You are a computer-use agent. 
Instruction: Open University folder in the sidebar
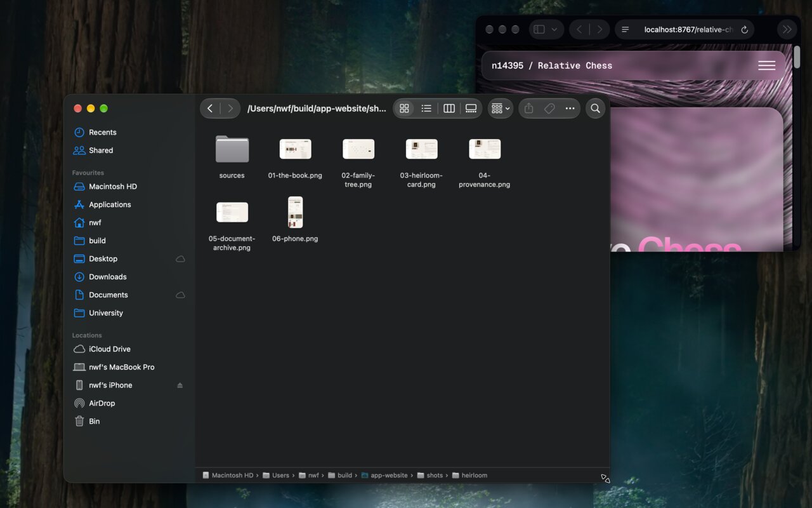(129, 313)
